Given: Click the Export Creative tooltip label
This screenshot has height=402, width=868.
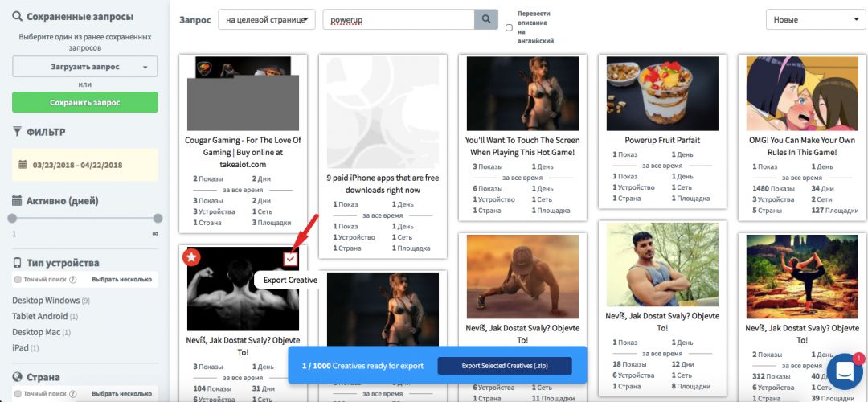Looking at the screenshot, I should click(290, 280).
